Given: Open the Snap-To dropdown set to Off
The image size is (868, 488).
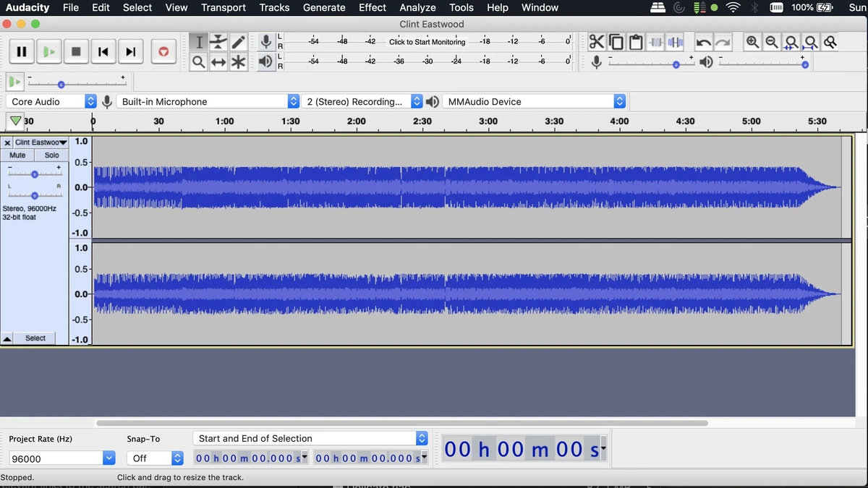Looking at the screenshot, I should pyautogui.click(x=155, y=458).
